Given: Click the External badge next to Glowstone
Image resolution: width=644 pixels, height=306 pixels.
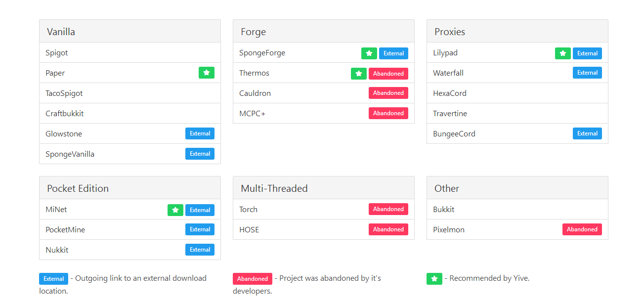Looking at the screenshot, I should click(x=200, y=133).
